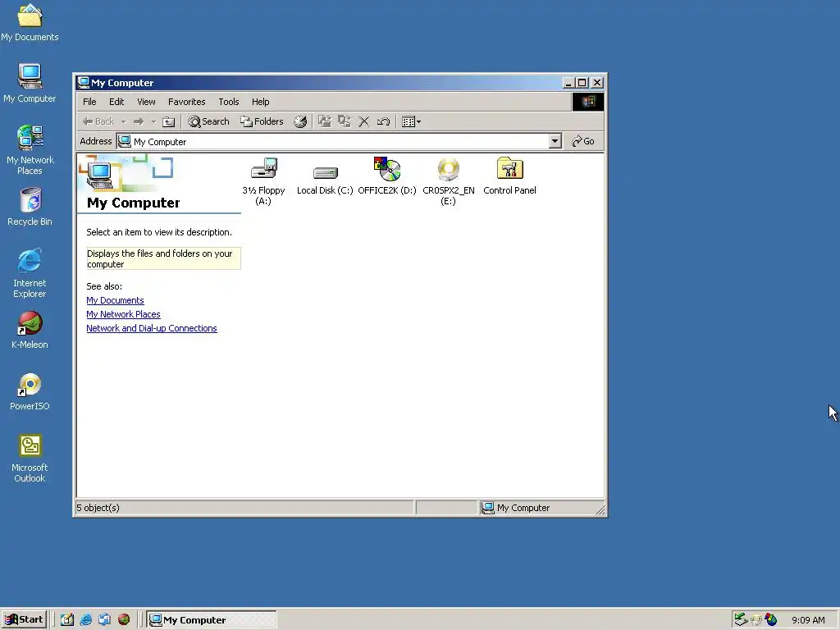Open the Tools menu
The image size is (840, 630).
(x=228, y=102)
